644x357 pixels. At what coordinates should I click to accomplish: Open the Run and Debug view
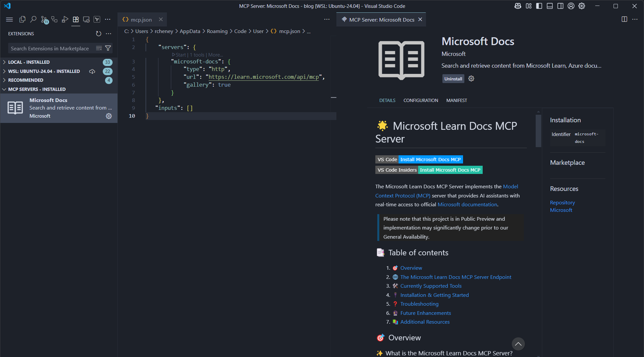pyautogui.click(x=65, y=19)
